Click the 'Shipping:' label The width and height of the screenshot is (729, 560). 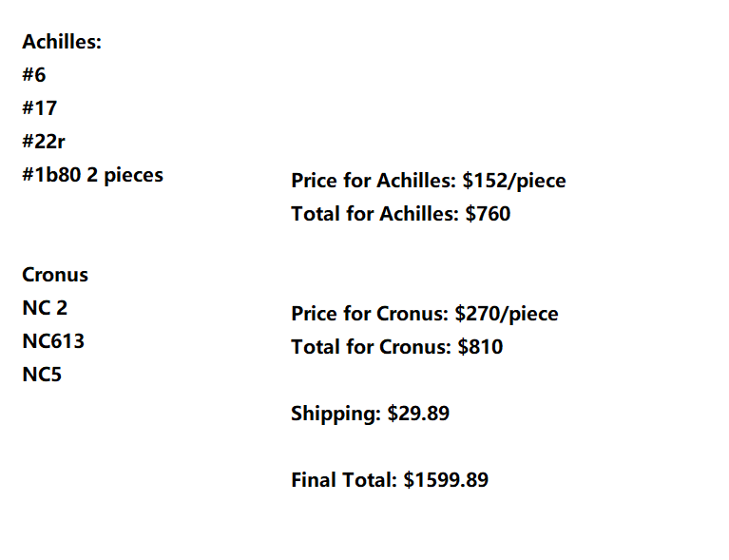click(x=336, y=414)
